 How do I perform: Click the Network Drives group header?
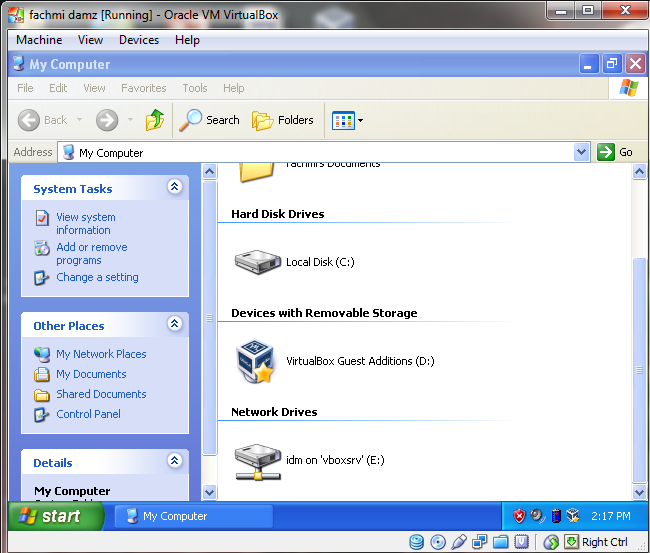click(x=274, y=412)
